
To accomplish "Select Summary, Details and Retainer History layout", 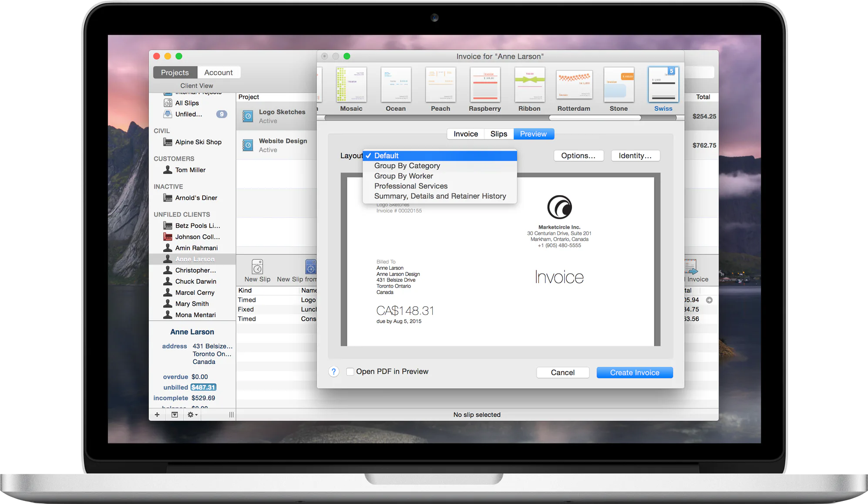I will [440, 196].
